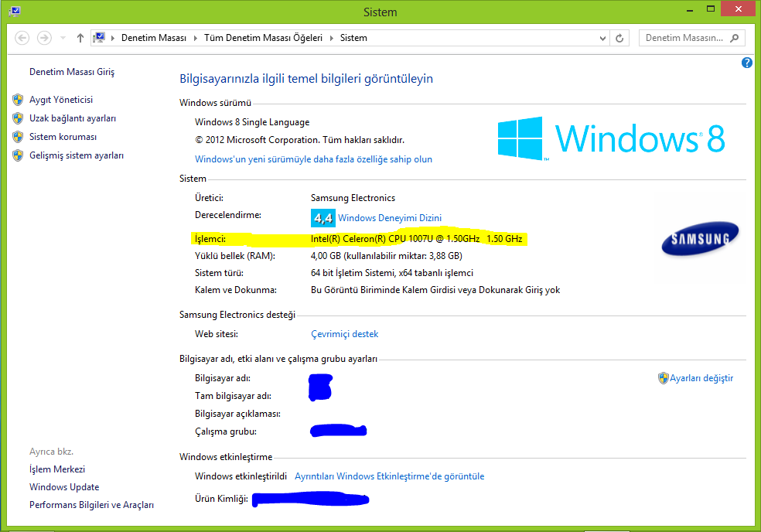Click the 4,4 rating badge
This screenshot has height=532, width=761.
(322, 218)
